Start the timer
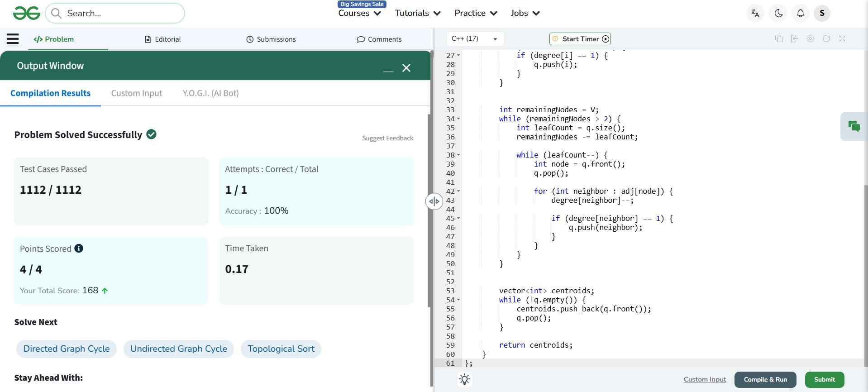The height and width of the screenshot is (392, 868). point(580,39)
